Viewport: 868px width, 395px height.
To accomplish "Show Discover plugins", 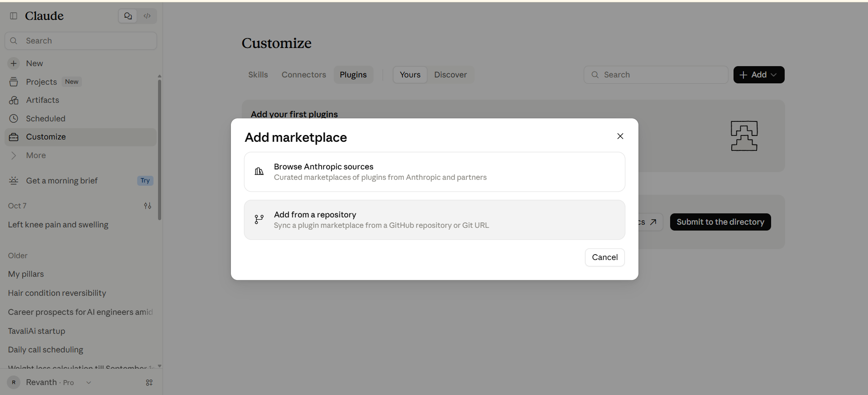I will (451, 75).
